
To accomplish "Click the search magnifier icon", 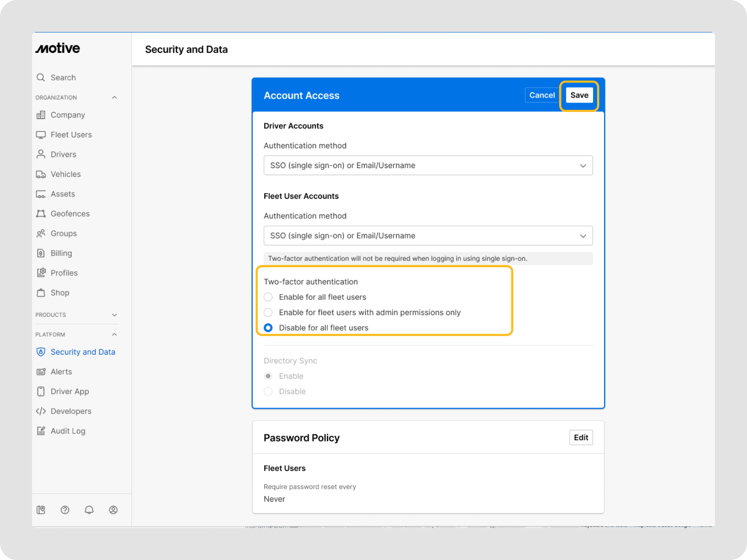I will click(x=41, y=77).
